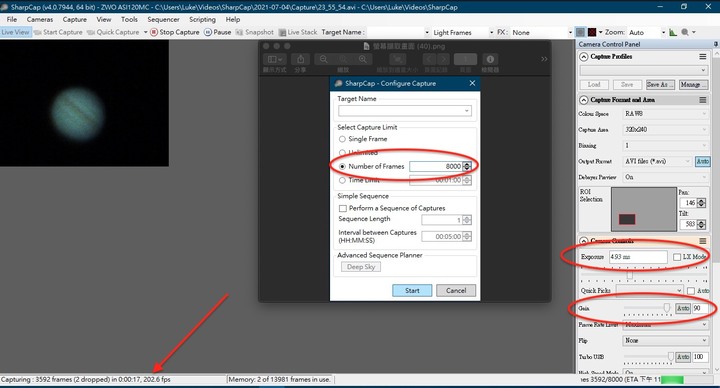Collapse the Capture Format and Area section
The width and height of the screenshot is (720, 388).
coord(584,100)
